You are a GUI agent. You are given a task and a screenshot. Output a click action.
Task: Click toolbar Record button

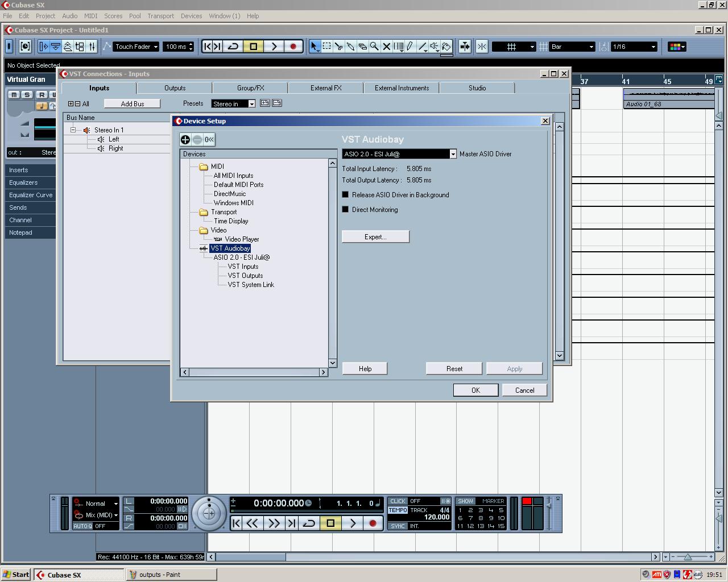click(293, 47)
